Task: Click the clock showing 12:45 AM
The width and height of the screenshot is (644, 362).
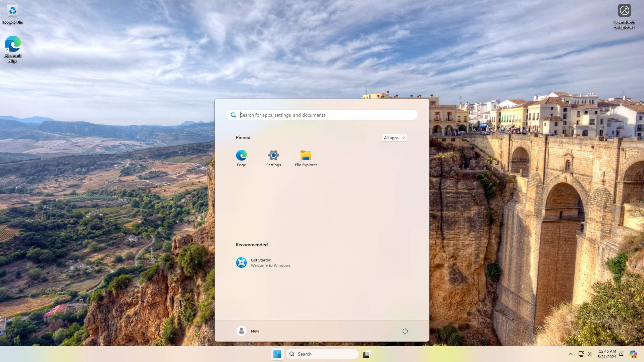Action: [x=606, y=354]
